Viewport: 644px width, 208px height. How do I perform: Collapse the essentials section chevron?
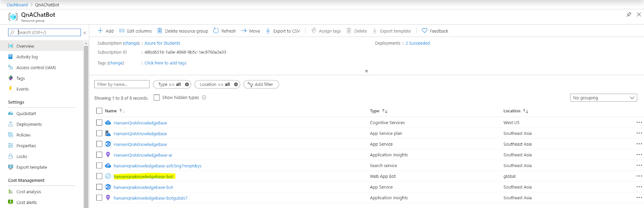pyautogui.click(x=366, y=71)
